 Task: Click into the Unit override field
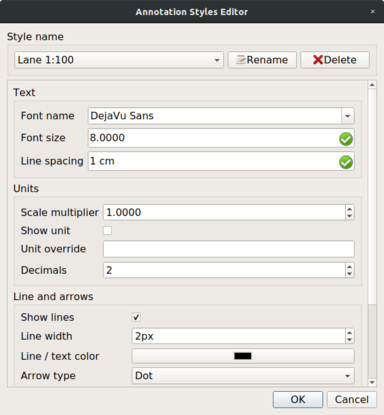pos(229,249)
